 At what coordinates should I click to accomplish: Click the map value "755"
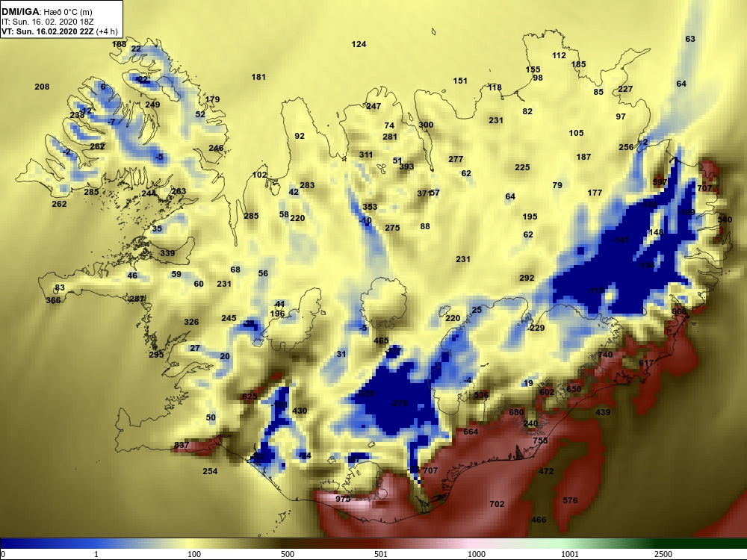[540, 441]
